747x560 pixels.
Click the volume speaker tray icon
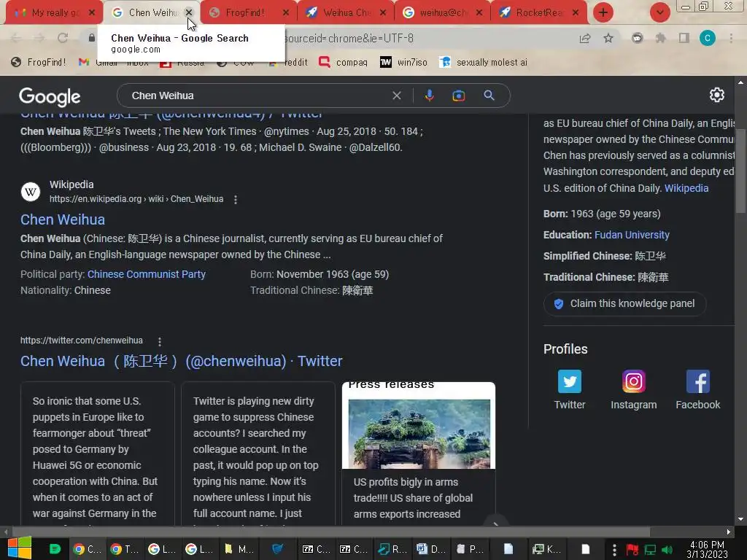[x=667, y=550]
